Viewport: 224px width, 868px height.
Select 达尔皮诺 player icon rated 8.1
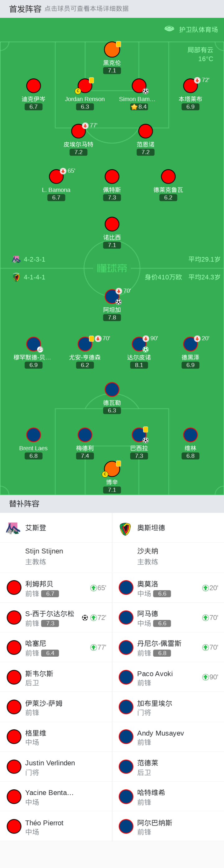139,344
